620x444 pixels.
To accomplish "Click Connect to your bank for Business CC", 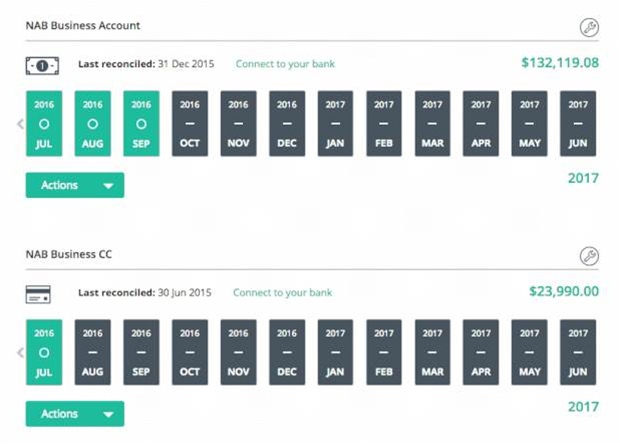I will [282, 293].
